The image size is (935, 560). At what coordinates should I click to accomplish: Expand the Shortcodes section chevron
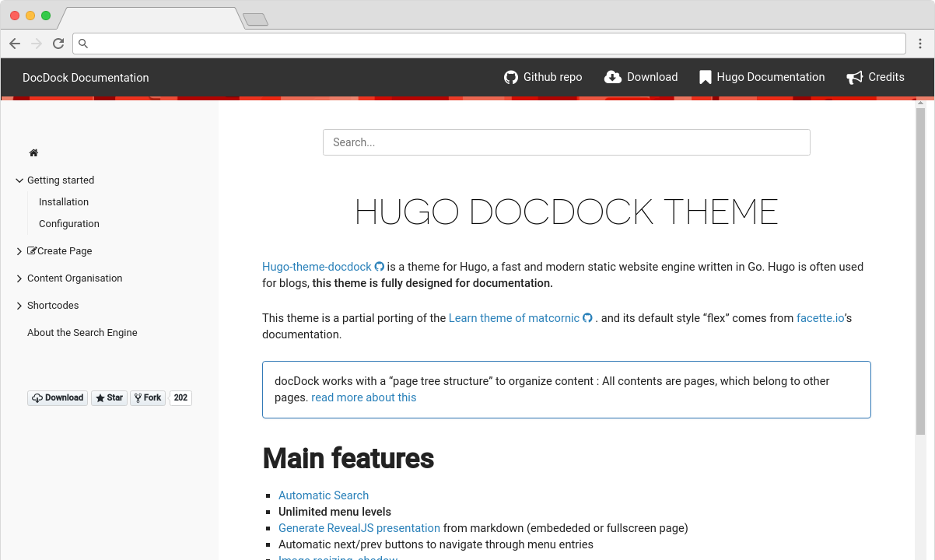[x=19, y=306]
